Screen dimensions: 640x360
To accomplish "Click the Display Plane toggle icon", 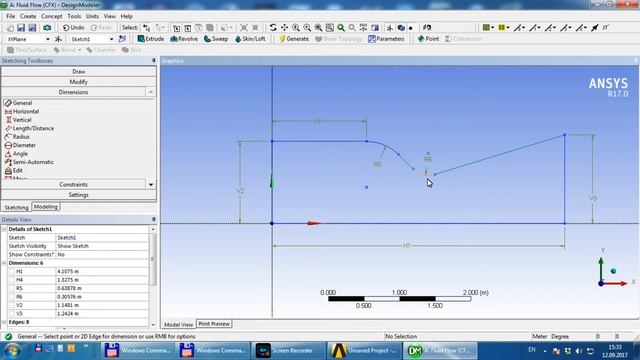I will click(x=390, y=27).
